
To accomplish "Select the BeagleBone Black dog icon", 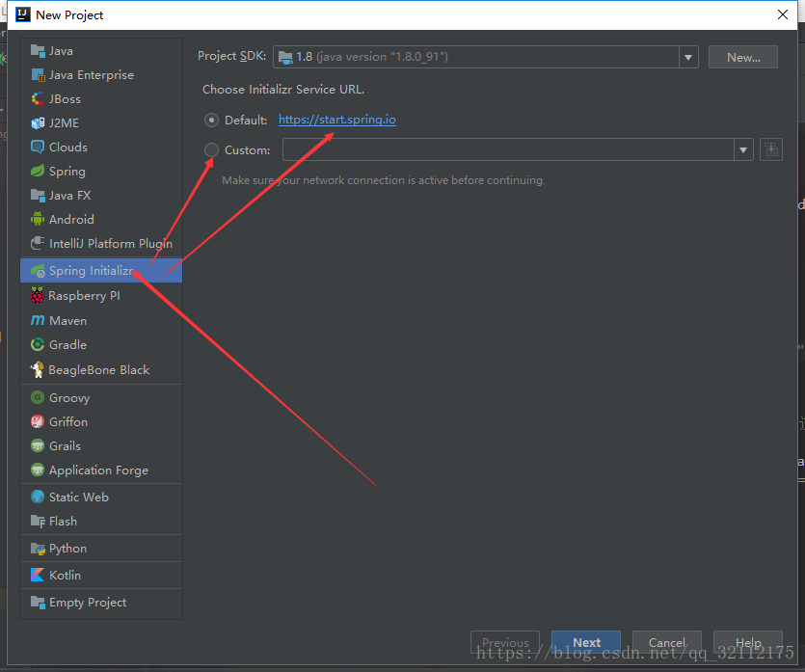I will 37,369.
